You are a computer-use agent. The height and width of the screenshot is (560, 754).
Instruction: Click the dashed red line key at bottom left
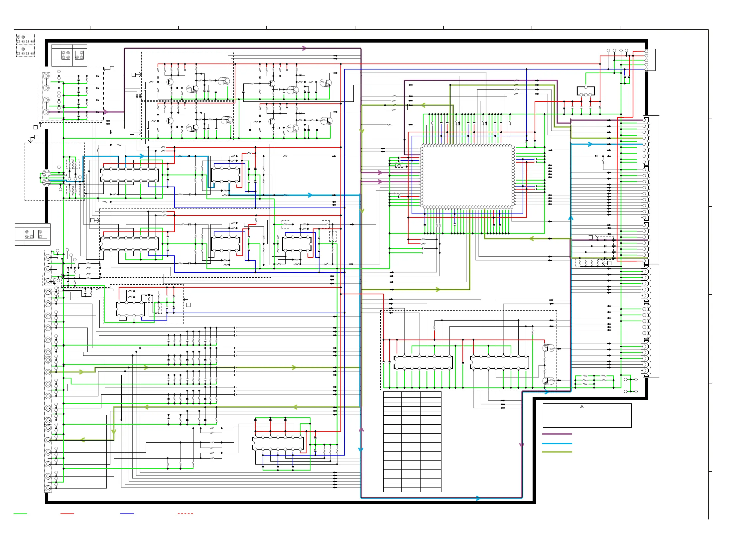(186, 514)
